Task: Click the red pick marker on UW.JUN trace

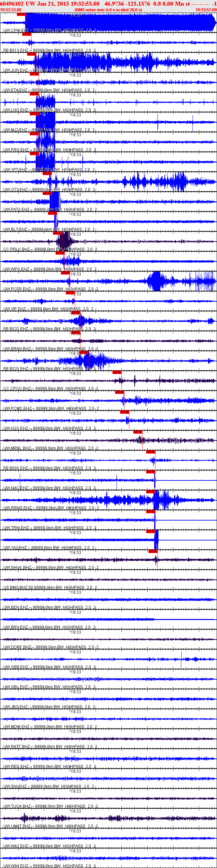Action: pos(31,54)
